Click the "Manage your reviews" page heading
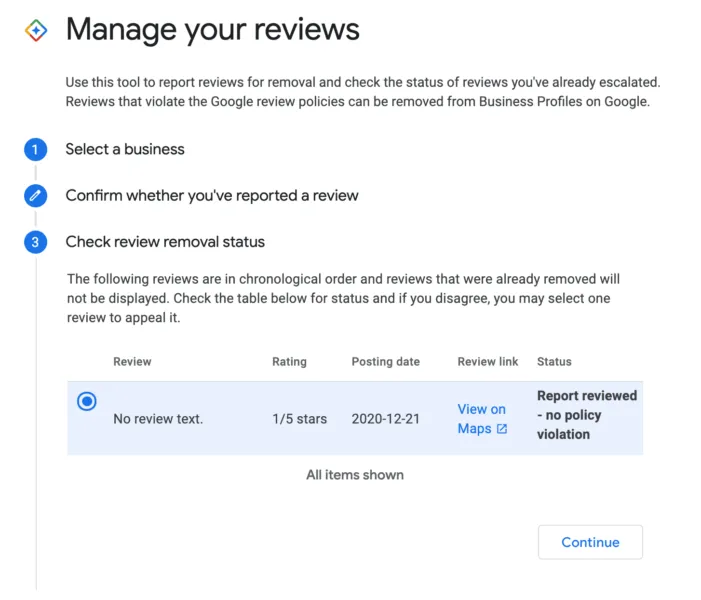 212,30
